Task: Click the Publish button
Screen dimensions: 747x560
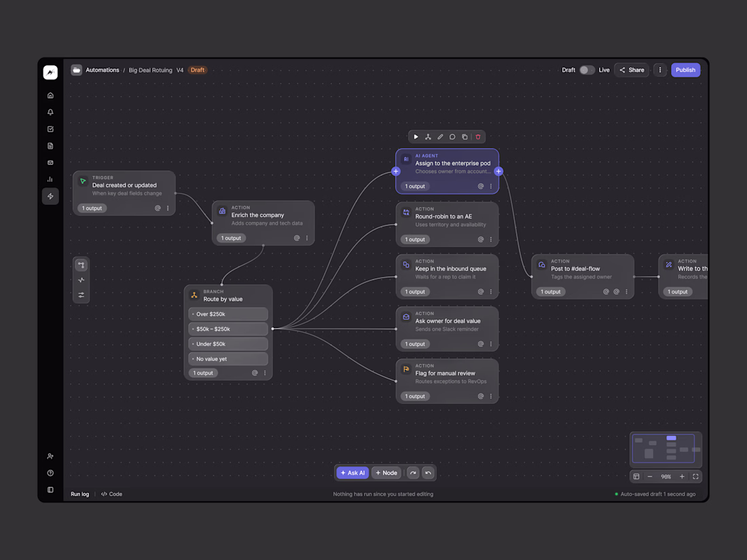Action: pyautogui.click(x=685, y=70)
